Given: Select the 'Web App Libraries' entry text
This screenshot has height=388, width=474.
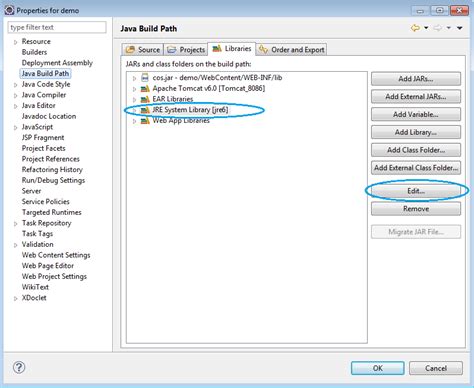Looking at the screenshot, I should 181,121.
